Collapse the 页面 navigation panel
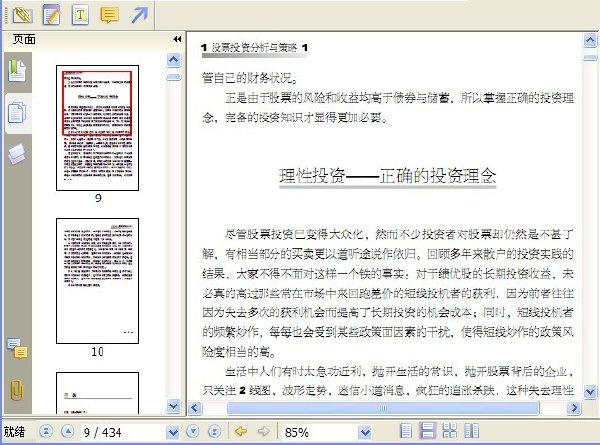 (x=177, y=39)
